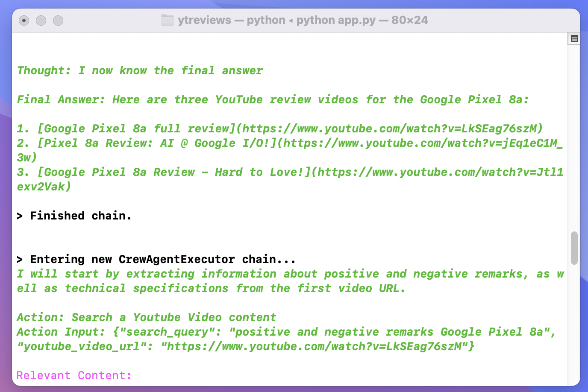Open the LkSEag76szM YouTube link in list item 1
Viewport: 588px width, 392px height.
click(390, 129)
